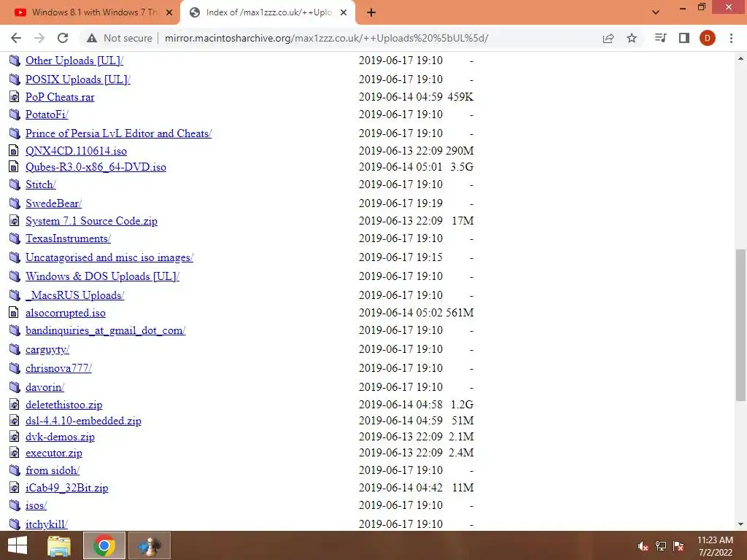Click the archive icon beside PoP Cheats.rar
The image size is (747, 560).
[15, 97]
